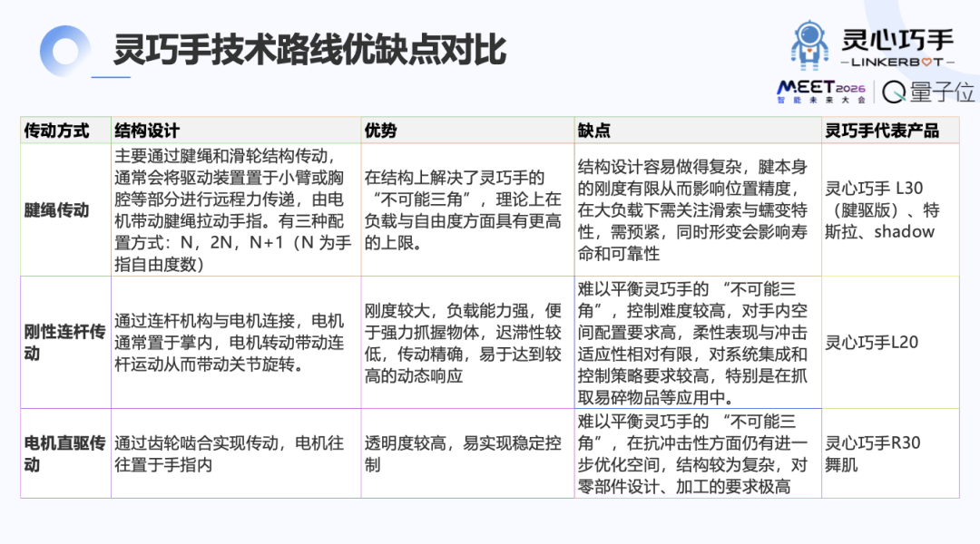
Task: Click the 优势 column header
Action: 380,131
